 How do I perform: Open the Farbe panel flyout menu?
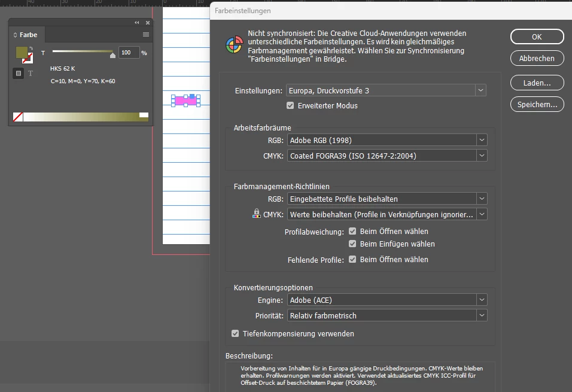[146, 34]
